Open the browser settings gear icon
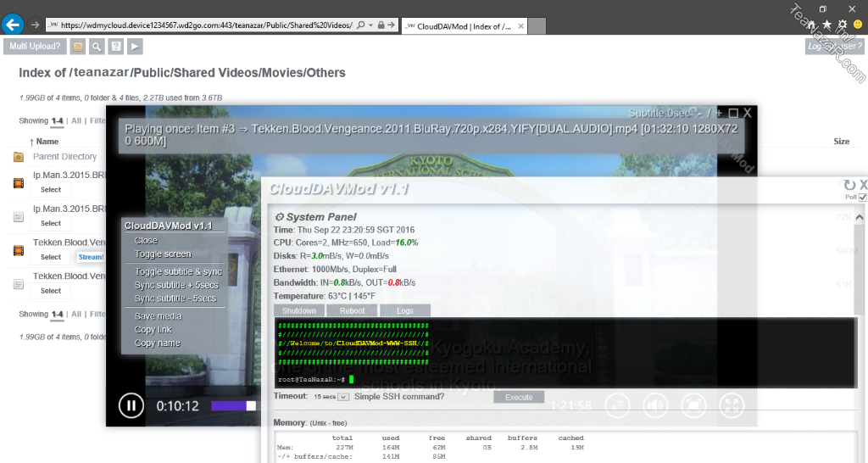868x463 pixels. [842, 25]
